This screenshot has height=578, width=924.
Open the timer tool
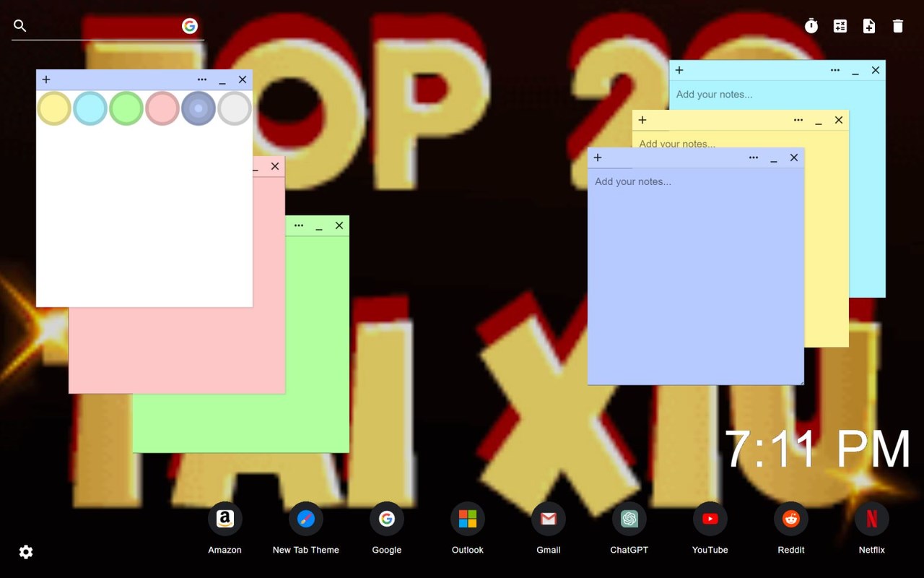tap(811, 26)
